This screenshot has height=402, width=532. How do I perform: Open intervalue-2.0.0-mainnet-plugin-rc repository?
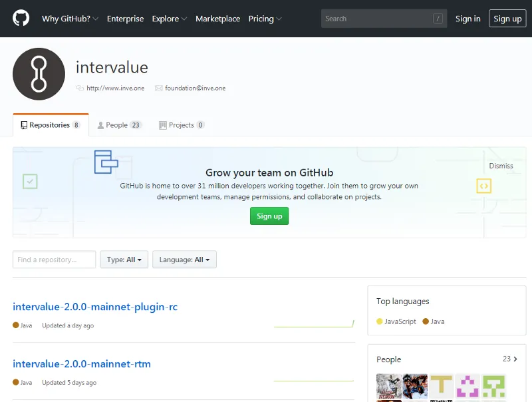[x=95, y=307]
